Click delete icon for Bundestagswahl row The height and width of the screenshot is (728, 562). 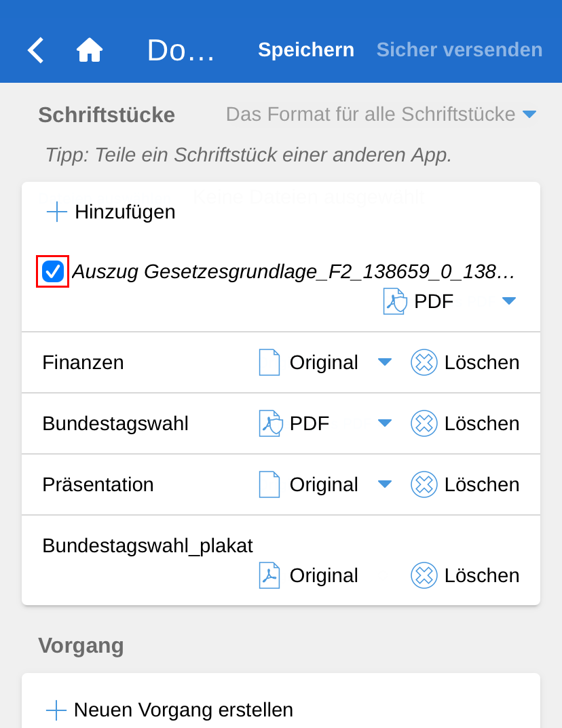tap(424, 423)
